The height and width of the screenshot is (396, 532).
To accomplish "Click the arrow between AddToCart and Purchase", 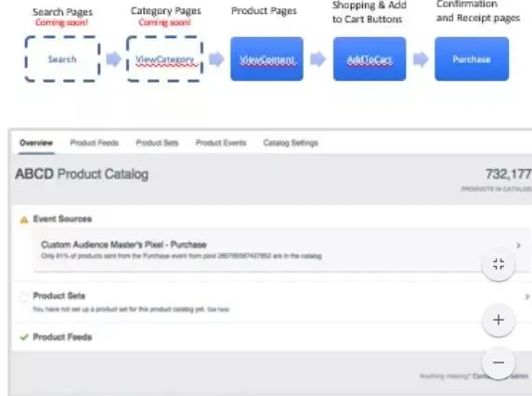I will [421, 59].
